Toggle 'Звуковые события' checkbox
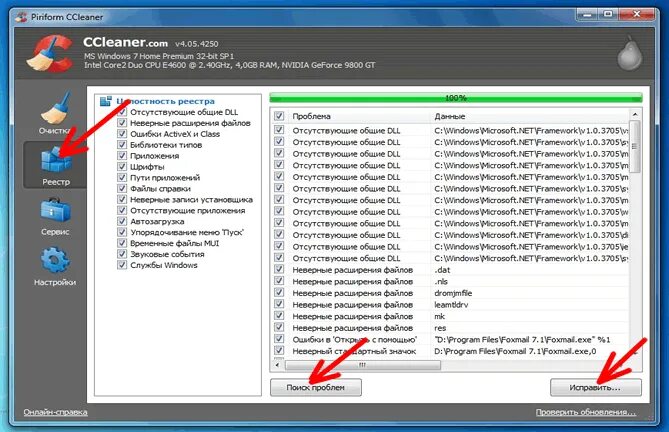Screen dimensions: 669x432 pyautogui.click(x=122, y=254)
